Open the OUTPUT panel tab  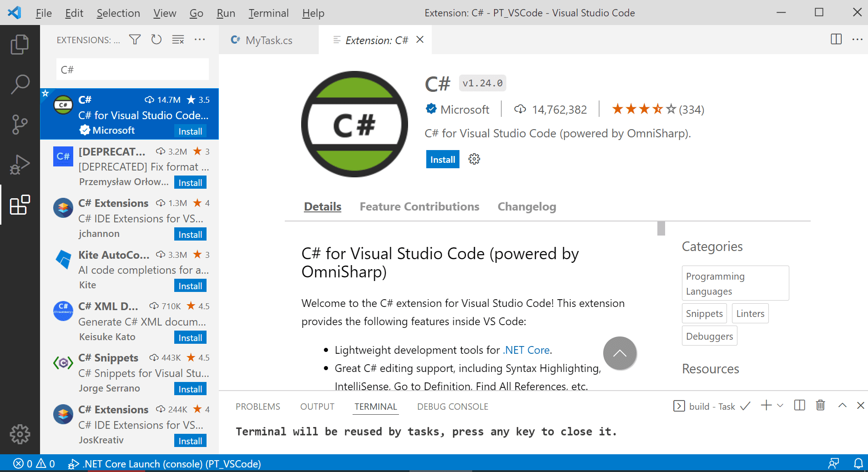click(317, 407)
